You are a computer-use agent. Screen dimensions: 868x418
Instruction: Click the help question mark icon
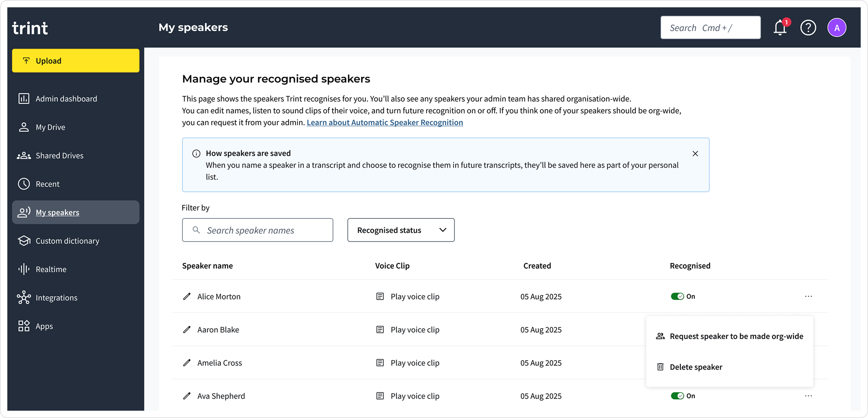point(808,28)
